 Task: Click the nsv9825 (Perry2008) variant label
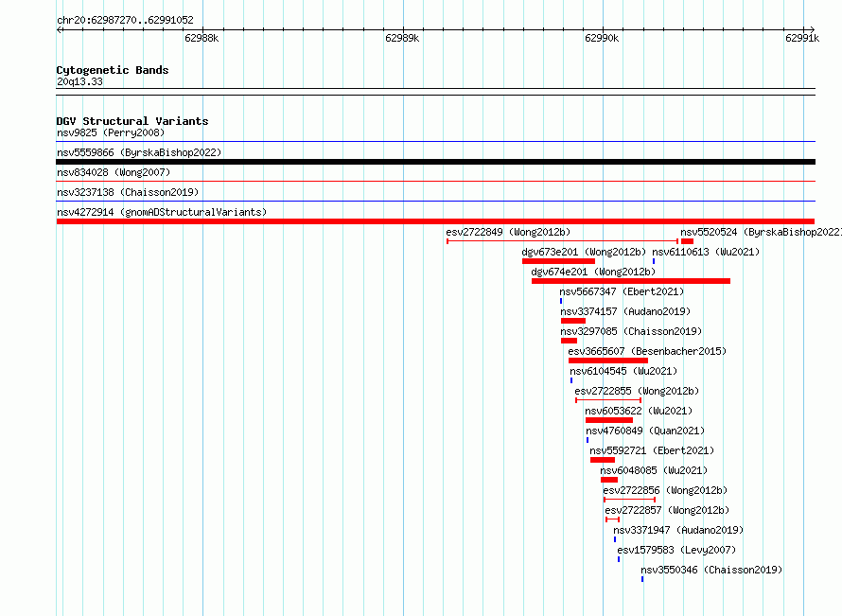[111, 132]
